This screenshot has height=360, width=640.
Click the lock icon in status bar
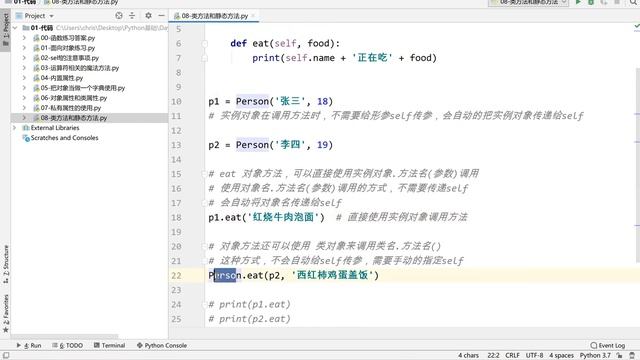click(x=620, y=356)
